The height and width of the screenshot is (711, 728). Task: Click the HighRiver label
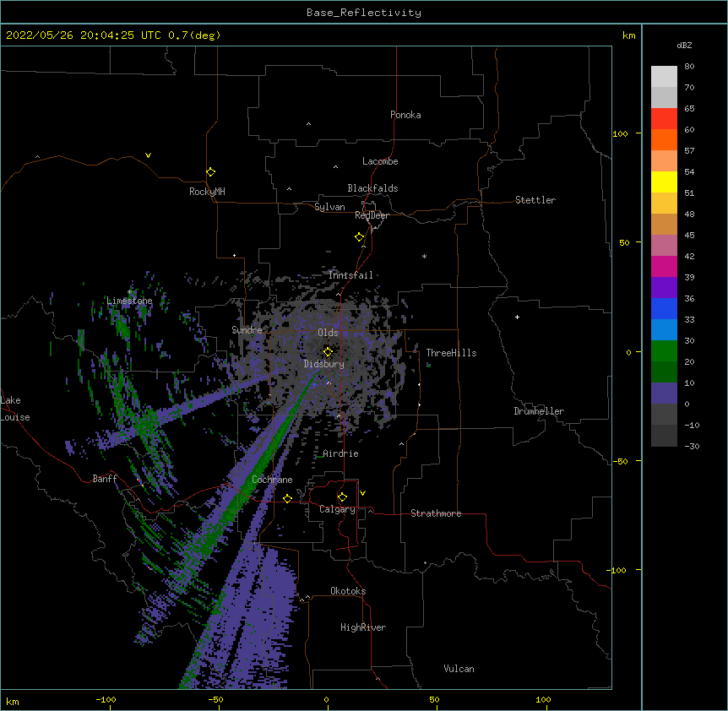click(x=363, y=627)
